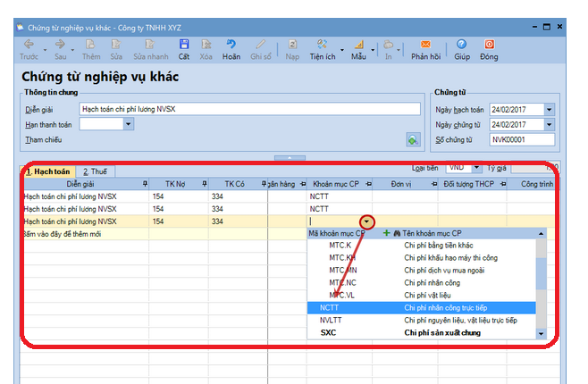Expand the Tiện ích dropdown arrow
Image resolution: width=588 pixels, height=384 pixels.
pos(342,50)
